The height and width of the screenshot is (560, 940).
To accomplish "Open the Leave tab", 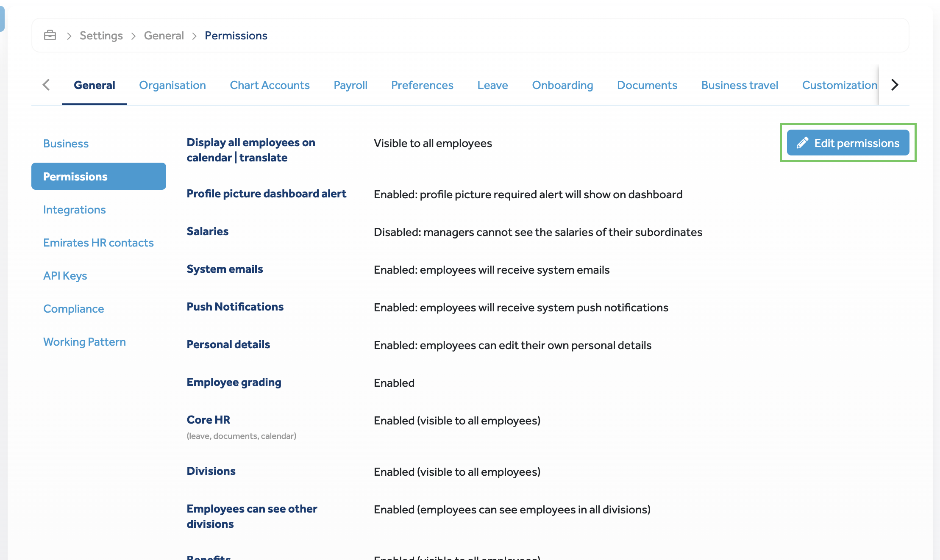I will click(492, 85).
